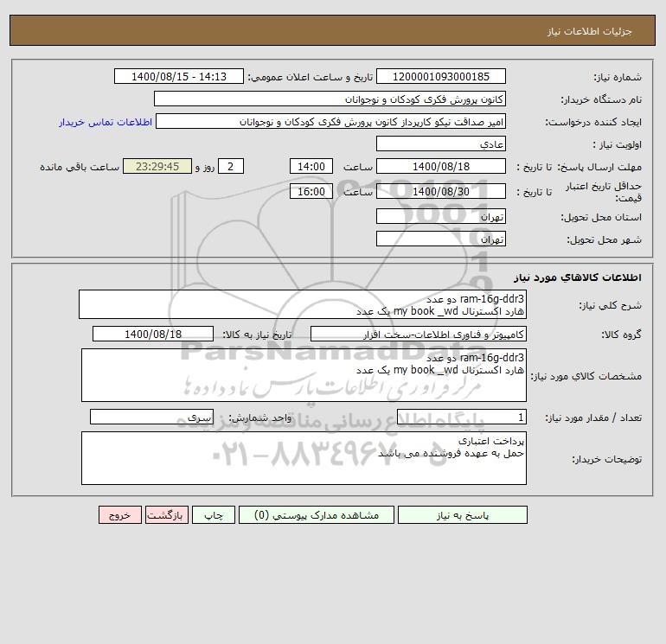The width and height of the screenshot is (666, 644).
Task: Click the جزئیات اطلاعات نیاز header title
Action: point(590,31)
